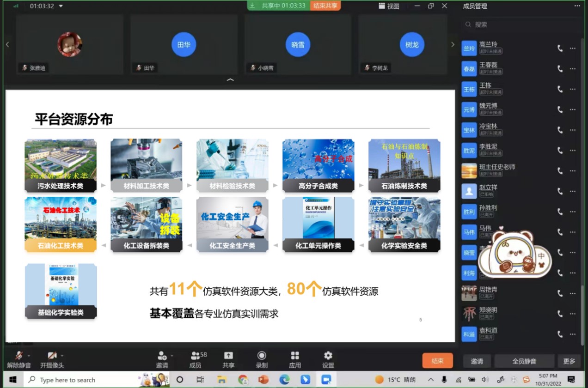Toggle 解除静音 microphone button

coord(18,356)
